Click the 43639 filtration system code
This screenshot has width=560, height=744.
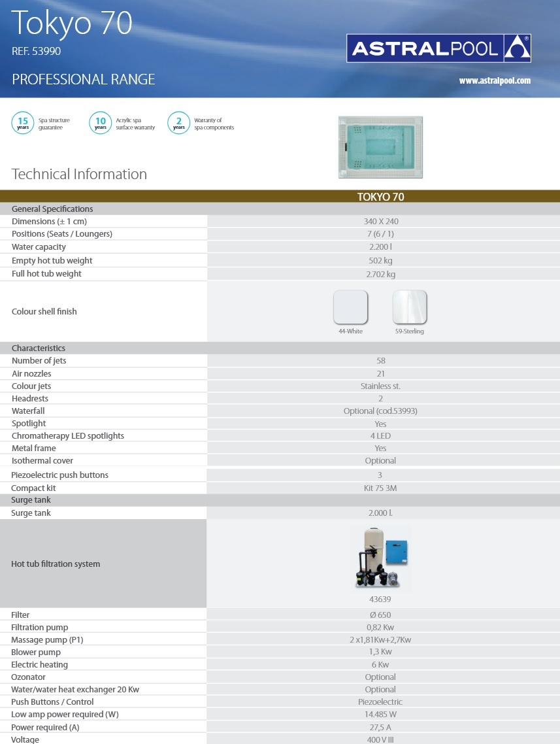(380, 599)
